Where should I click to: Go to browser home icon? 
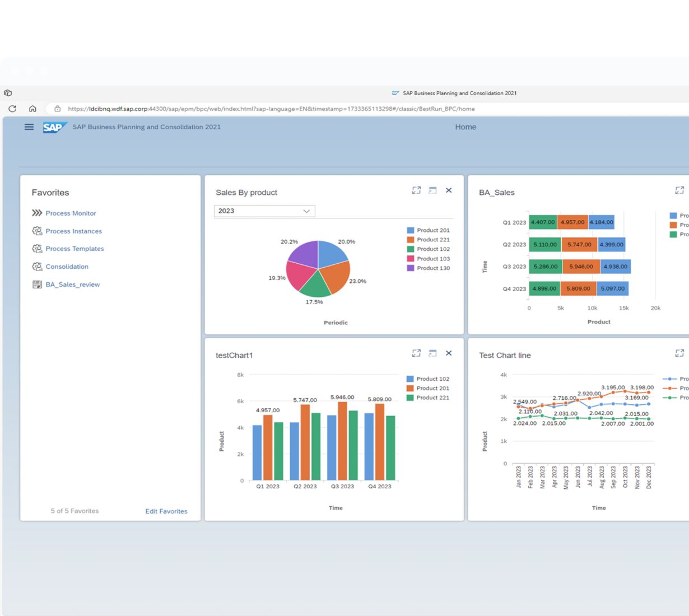click(32, 109)
